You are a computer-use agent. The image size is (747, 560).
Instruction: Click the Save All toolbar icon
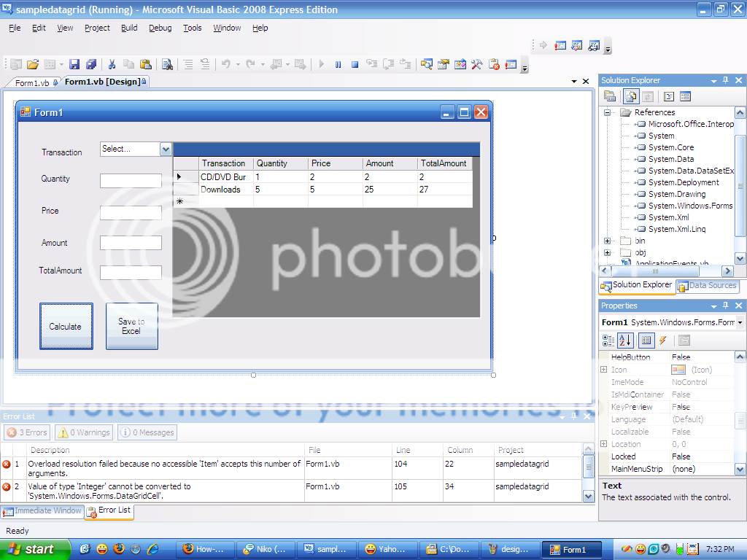(x=91, y=64)
